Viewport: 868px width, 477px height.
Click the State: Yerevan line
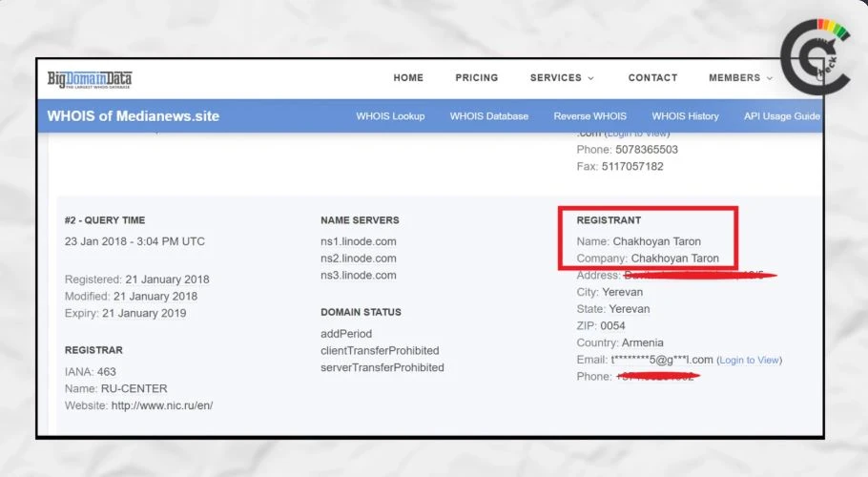click(x=612, y=309)
